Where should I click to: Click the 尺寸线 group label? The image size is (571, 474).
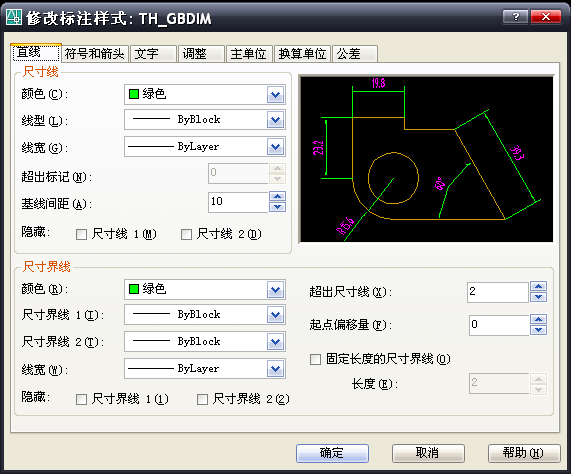coord(40,72)
